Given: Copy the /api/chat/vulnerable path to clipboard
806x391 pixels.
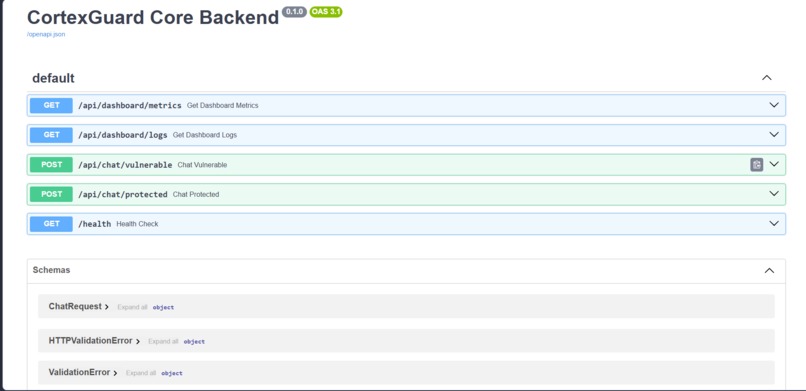Looking at the screenshot, I should (x=757, y=164).
